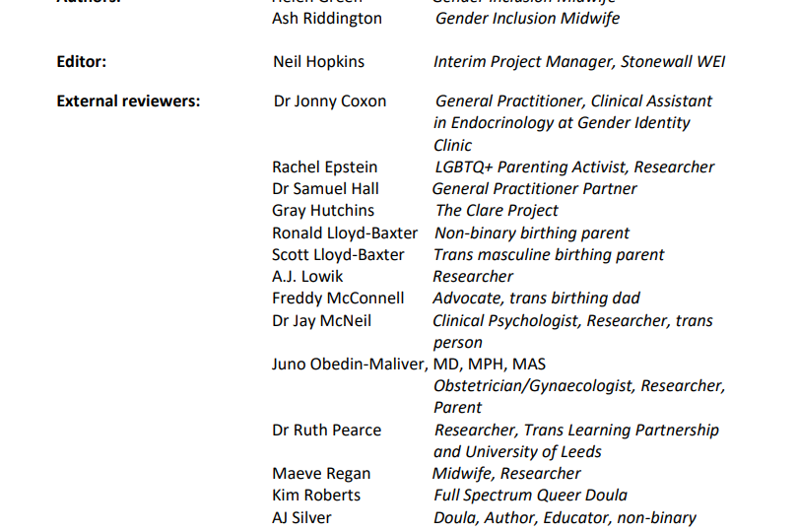
Task: Click the name Dr Jay McNeil
Action: click(321, 321)
